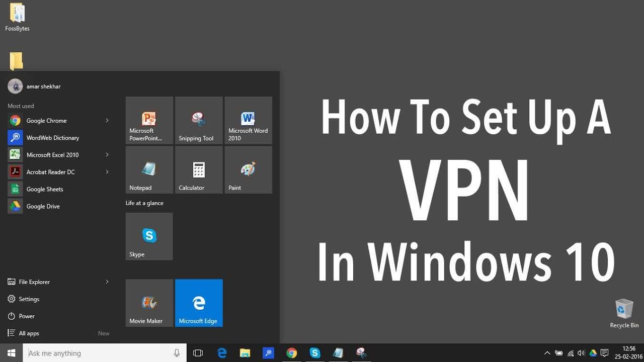
Task: Switch to Snipping Tool on the taskbar
Action: 361,353
